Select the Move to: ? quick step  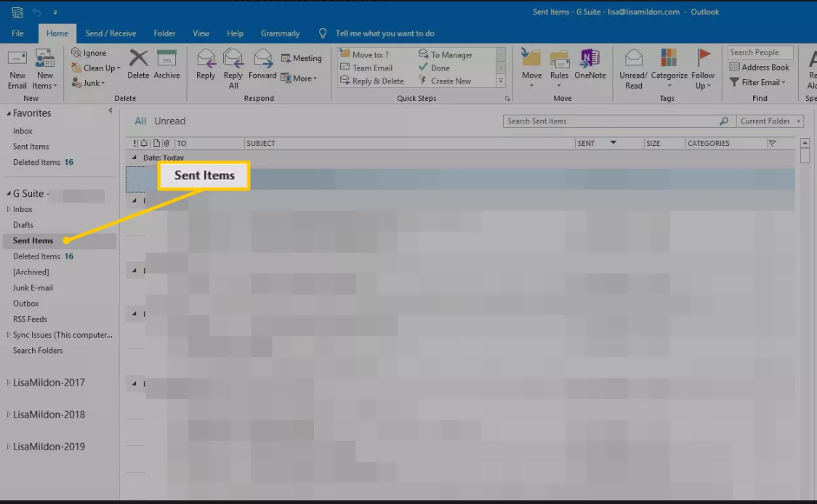click(x=364, y=54)
